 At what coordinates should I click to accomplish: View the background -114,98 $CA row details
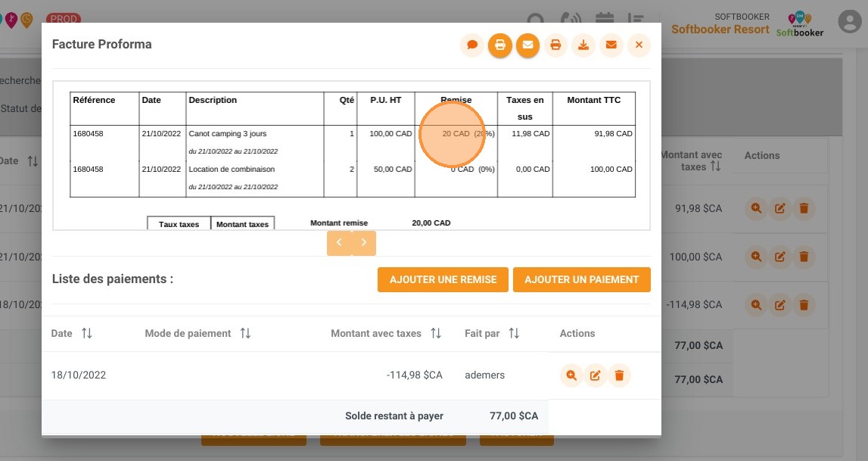[x=756, y=304]
